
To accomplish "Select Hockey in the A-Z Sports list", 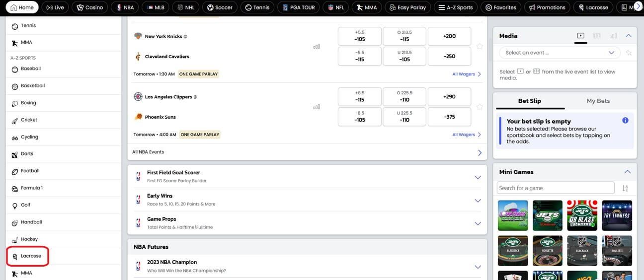I will coord(64,239).
